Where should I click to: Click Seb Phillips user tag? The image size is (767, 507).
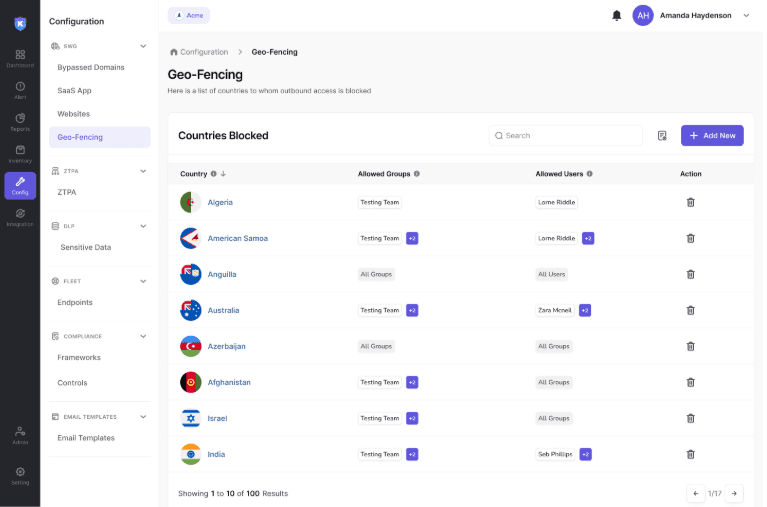(x=555, y=454)
